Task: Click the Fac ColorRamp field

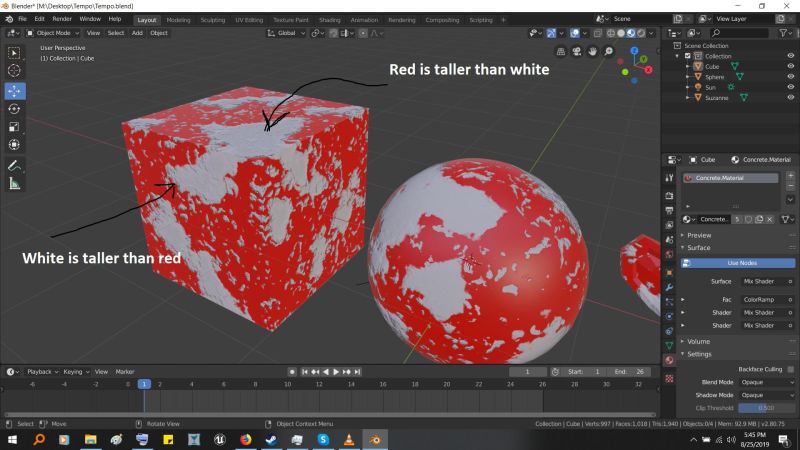Action: click(766, 299)
